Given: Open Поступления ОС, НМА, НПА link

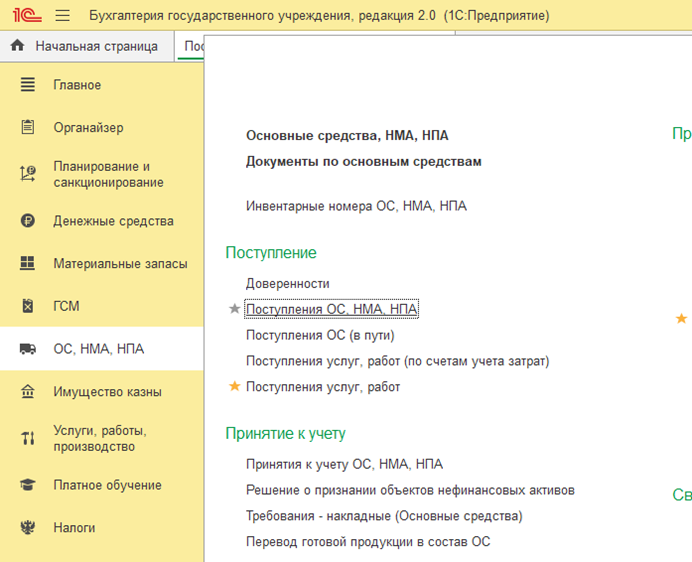Looking at the screenshot, I should (x=331, y=309).
